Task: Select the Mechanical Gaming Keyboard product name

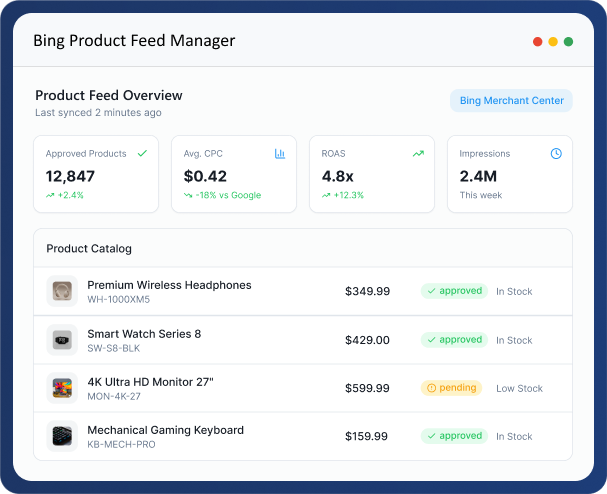Action: tap(165, 430)
